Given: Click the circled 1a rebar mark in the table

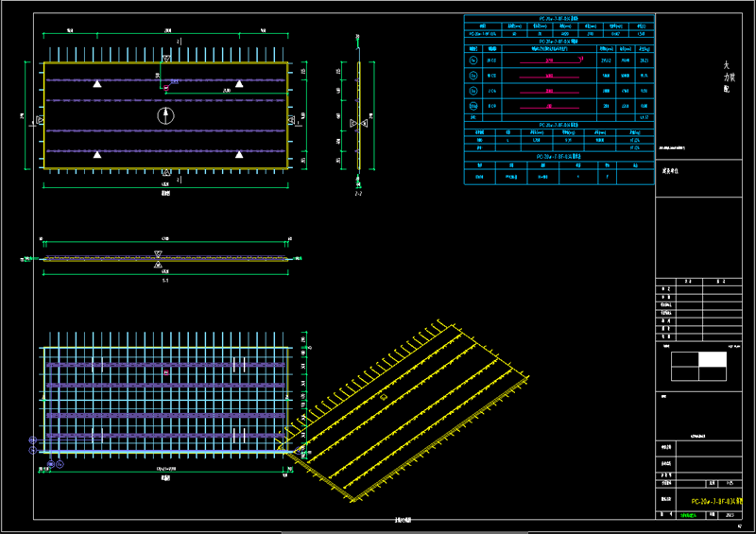Looking at the screenshot, I should point(473,60).
